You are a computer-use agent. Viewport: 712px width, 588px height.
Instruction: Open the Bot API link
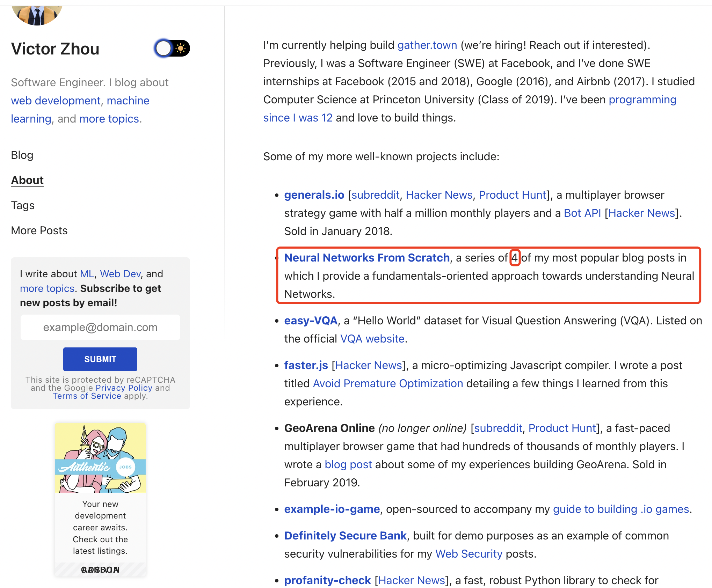point(582,213)
